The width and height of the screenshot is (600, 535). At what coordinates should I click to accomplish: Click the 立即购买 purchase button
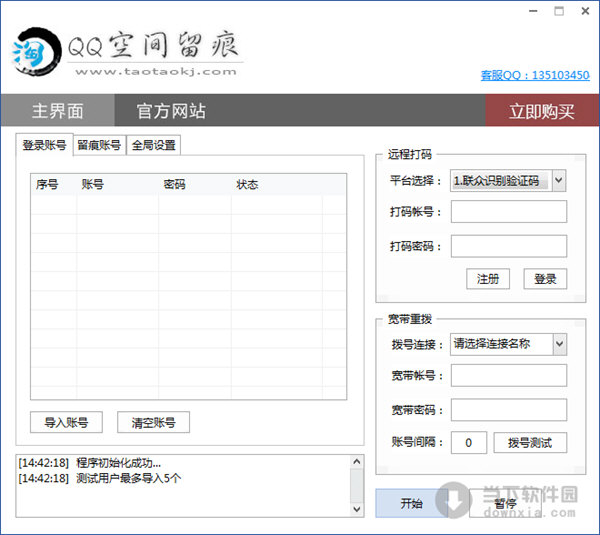(542, 111)
